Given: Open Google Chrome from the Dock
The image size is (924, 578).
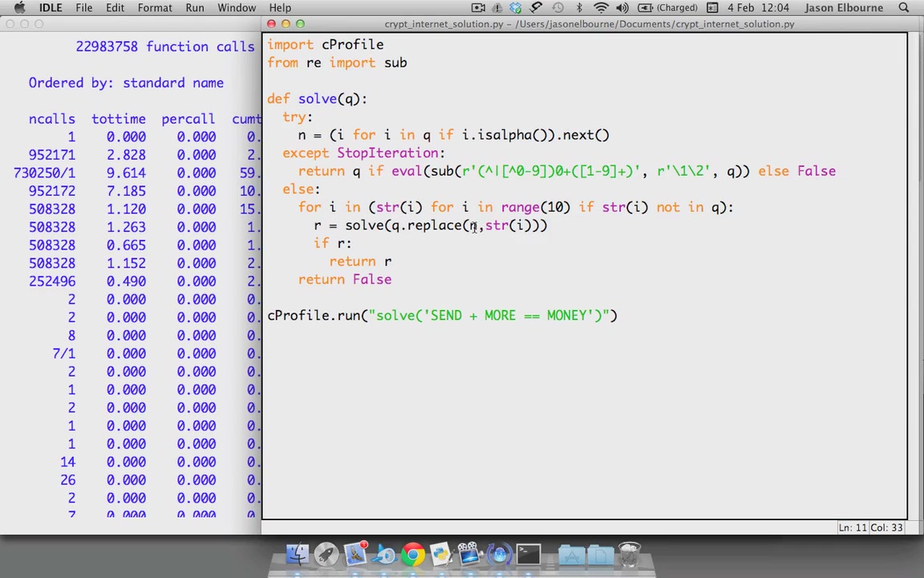Looking at the screenshot, I should (x=413, y=555).
